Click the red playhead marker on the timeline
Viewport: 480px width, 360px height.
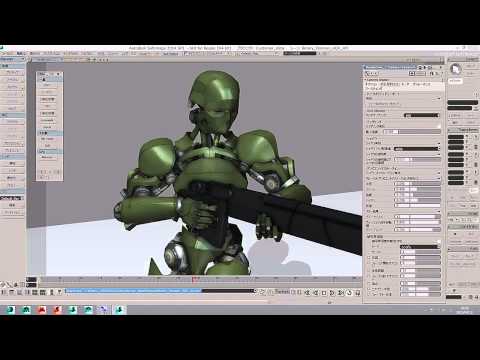point(195,279)
